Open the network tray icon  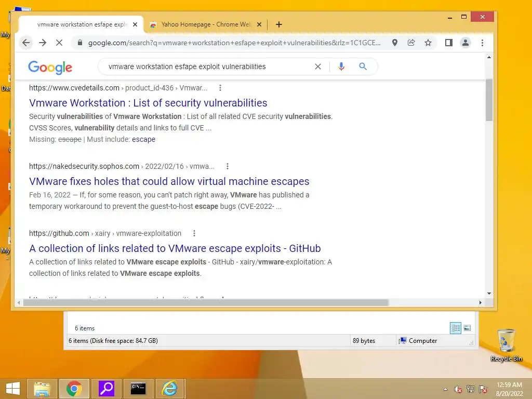(471, 389)
